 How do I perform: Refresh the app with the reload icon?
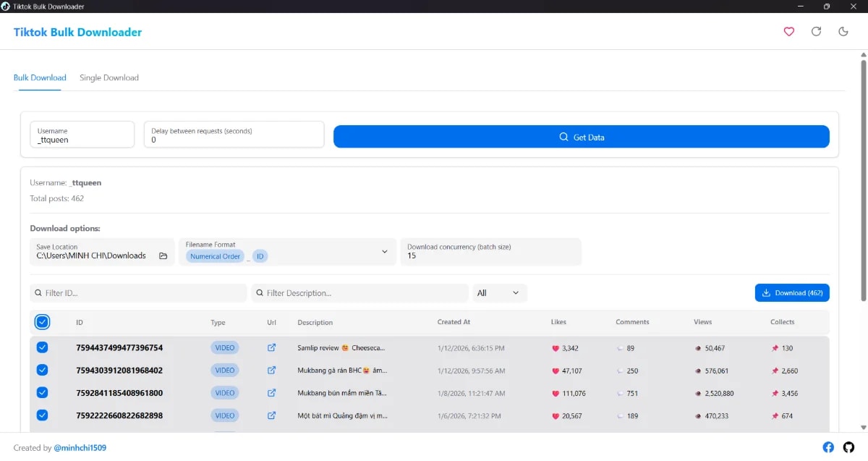[816, 32]
